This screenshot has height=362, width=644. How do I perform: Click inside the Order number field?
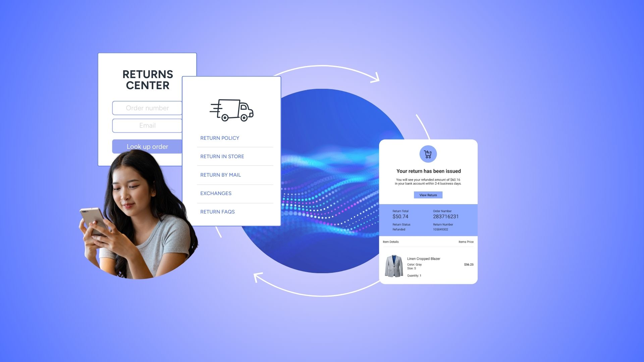coord(147,108)
